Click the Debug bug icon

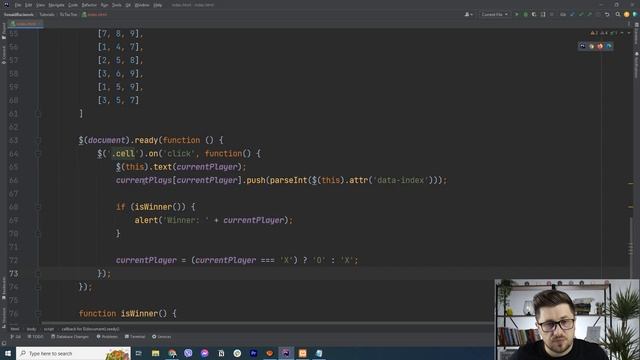pyautogui.click(x=526, y=14)
